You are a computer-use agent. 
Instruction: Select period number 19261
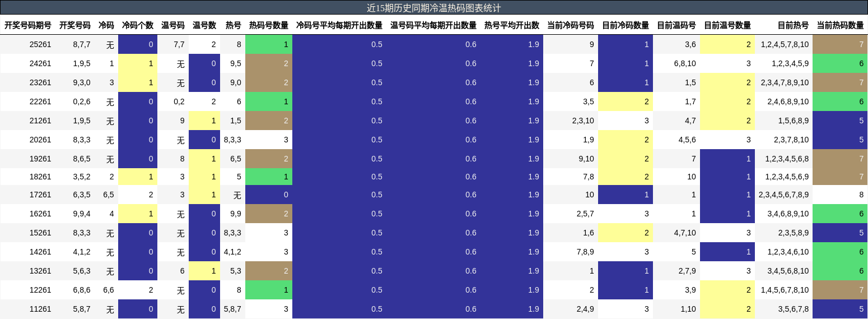pos(40,159)
